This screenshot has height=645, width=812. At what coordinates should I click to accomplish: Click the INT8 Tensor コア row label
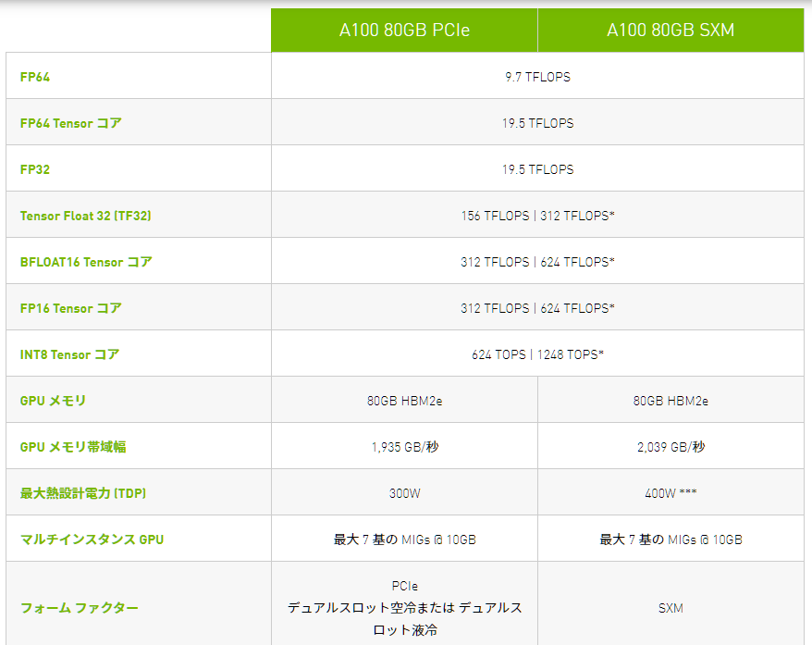click(69, 354)
